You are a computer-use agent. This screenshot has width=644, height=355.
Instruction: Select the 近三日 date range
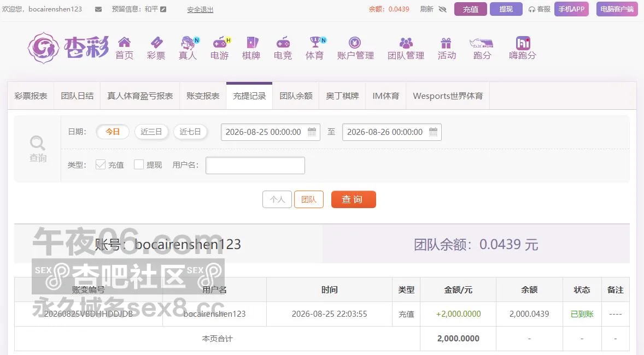[151, 132]
